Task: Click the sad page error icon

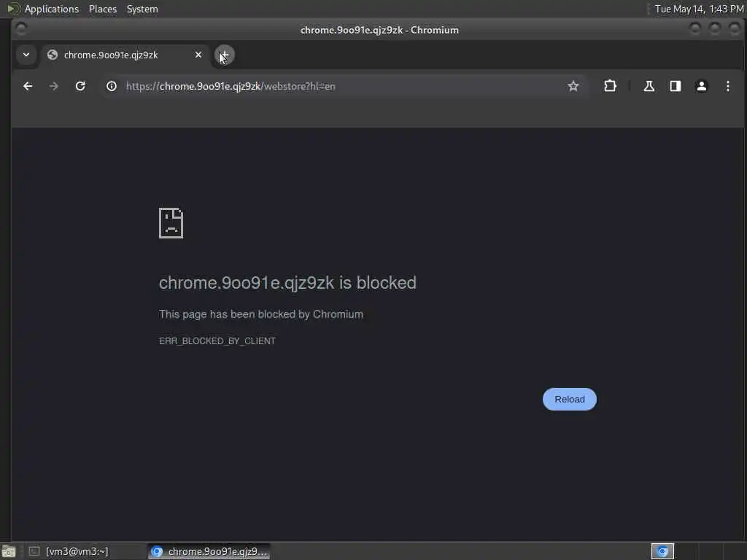Action: pyautogui.click(x=171, y=223)
